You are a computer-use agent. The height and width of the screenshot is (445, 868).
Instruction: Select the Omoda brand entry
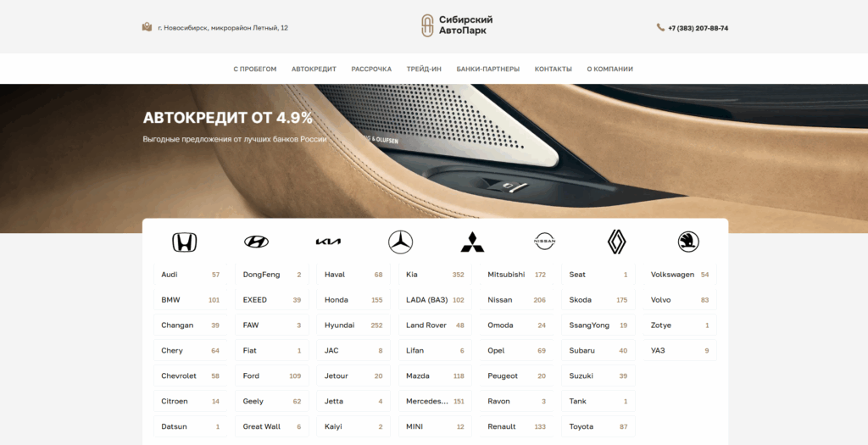pos(516,325)
